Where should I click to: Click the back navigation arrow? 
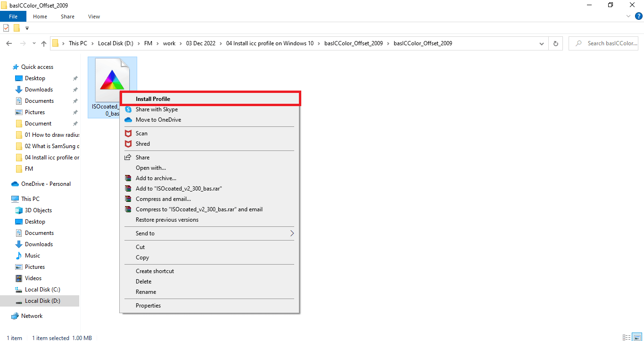point(8,43)
